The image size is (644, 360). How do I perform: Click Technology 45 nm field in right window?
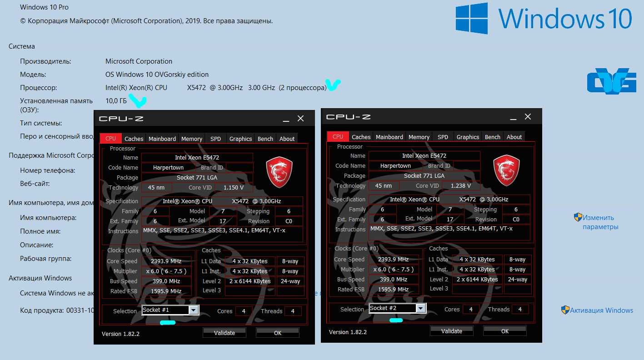(384, 185)
